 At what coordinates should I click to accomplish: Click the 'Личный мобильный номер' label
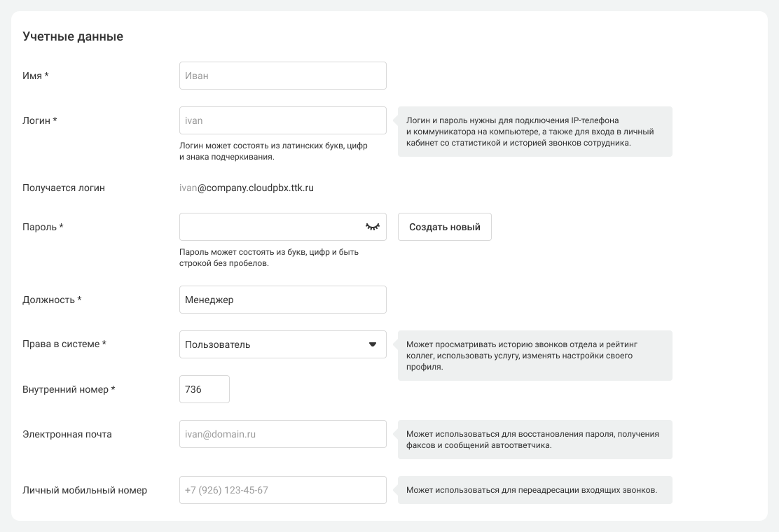[x=85, y=490]
